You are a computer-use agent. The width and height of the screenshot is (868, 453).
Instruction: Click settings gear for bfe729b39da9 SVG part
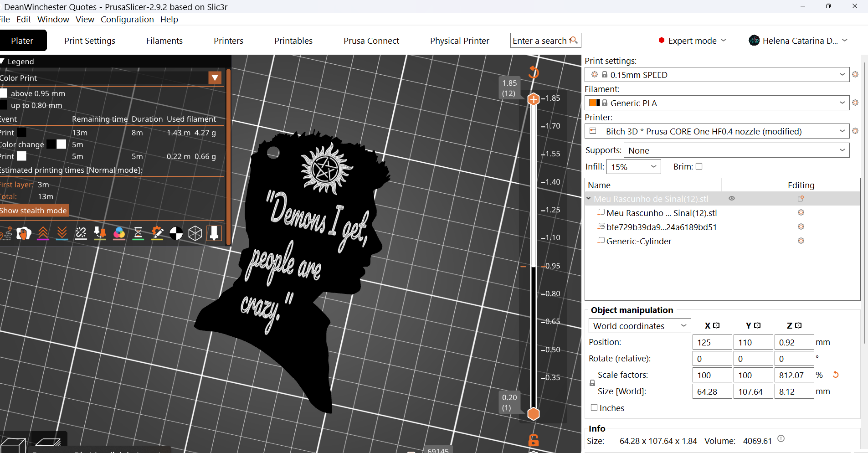801,227
